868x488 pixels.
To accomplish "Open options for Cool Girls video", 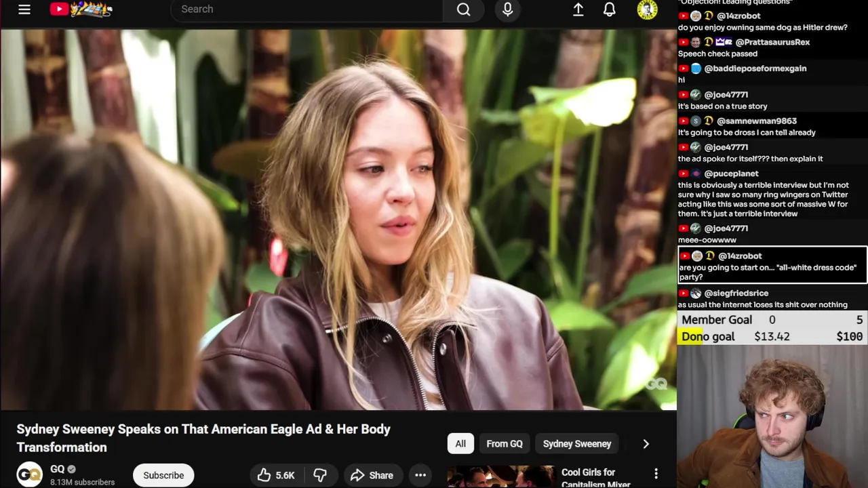I will (x=656, y=473).
